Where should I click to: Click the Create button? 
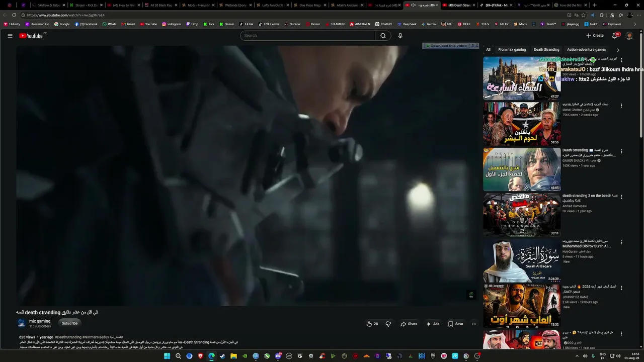[595, 36]
